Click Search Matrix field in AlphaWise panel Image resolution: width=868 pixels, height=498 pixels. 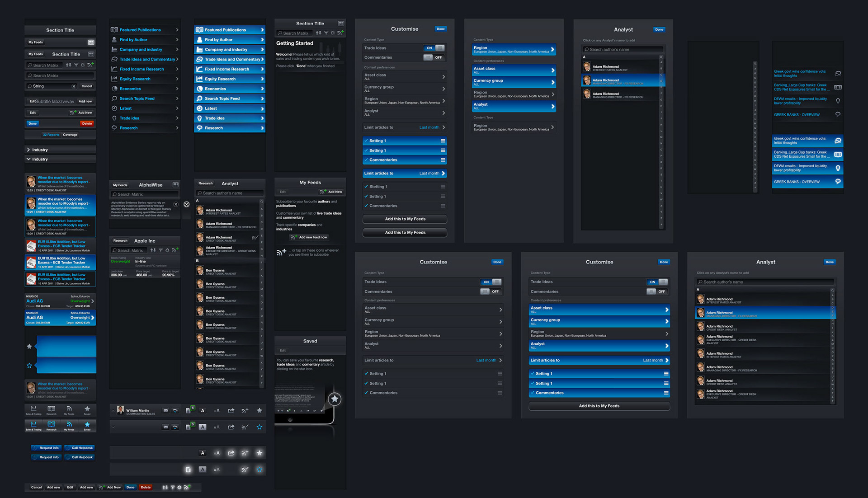pyautogui.click(x=145, y=194)
